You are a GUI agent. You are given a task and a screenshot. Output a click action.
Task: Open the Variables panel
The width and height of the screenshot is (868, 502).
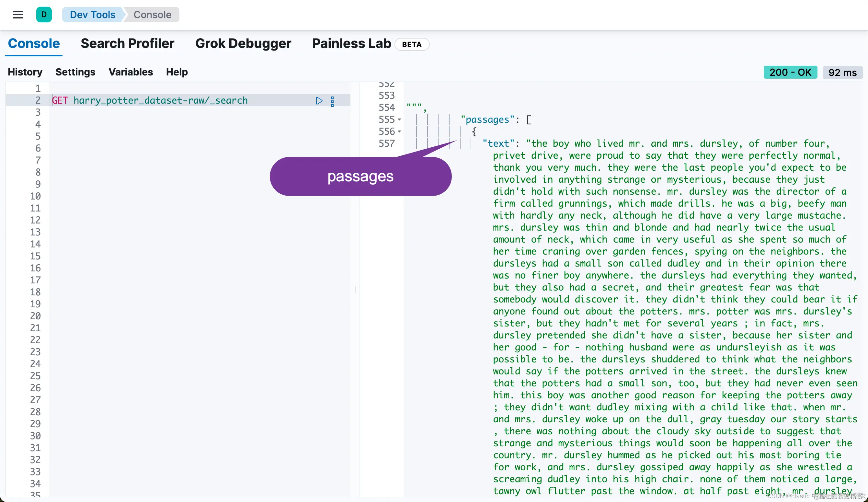coord(131,72)
